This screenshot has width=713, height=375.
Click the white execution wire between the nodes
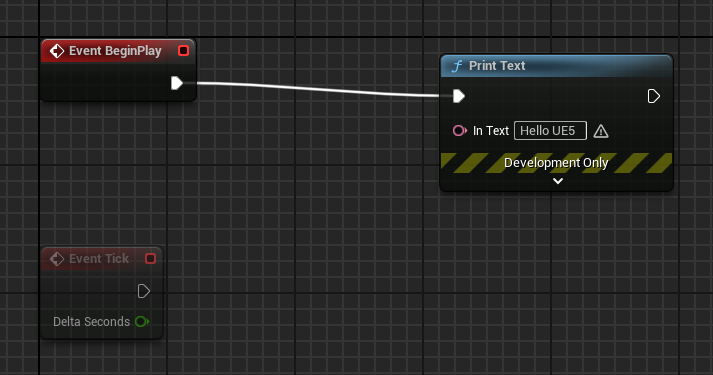point(318,89)
